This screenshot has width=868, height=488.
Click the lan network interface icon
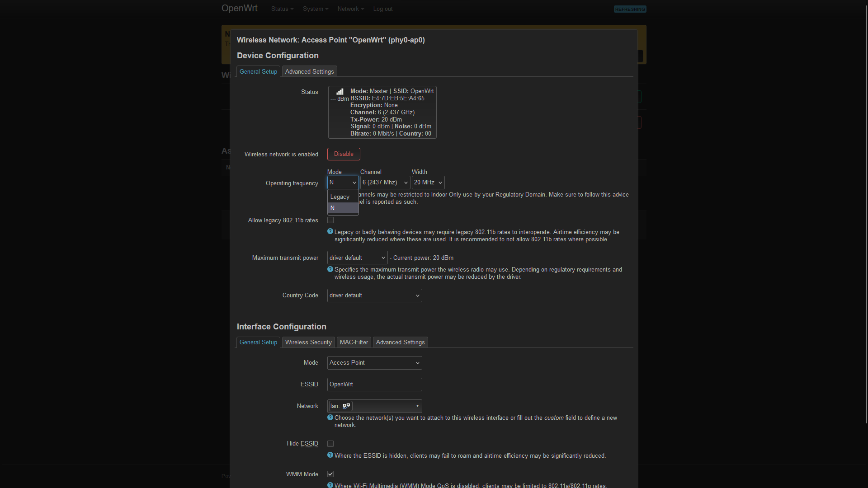pos(346,406)
